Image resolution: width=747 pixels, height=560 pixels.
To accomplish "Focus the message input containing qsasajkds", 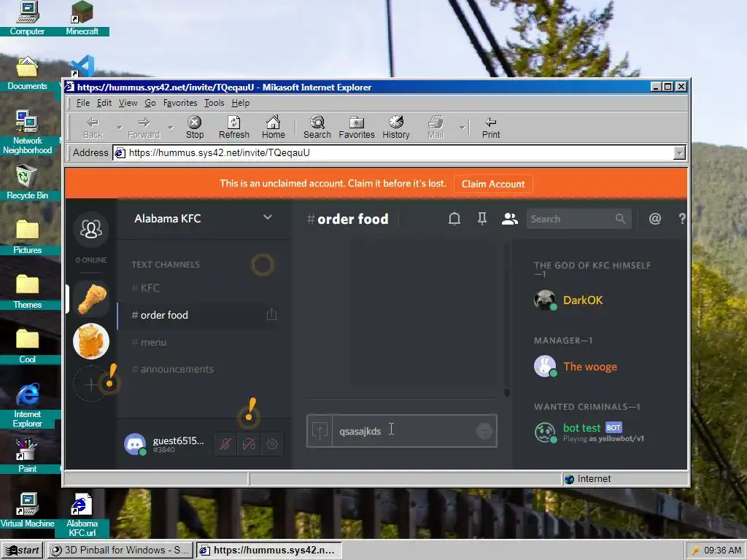I will click(404, 431).
